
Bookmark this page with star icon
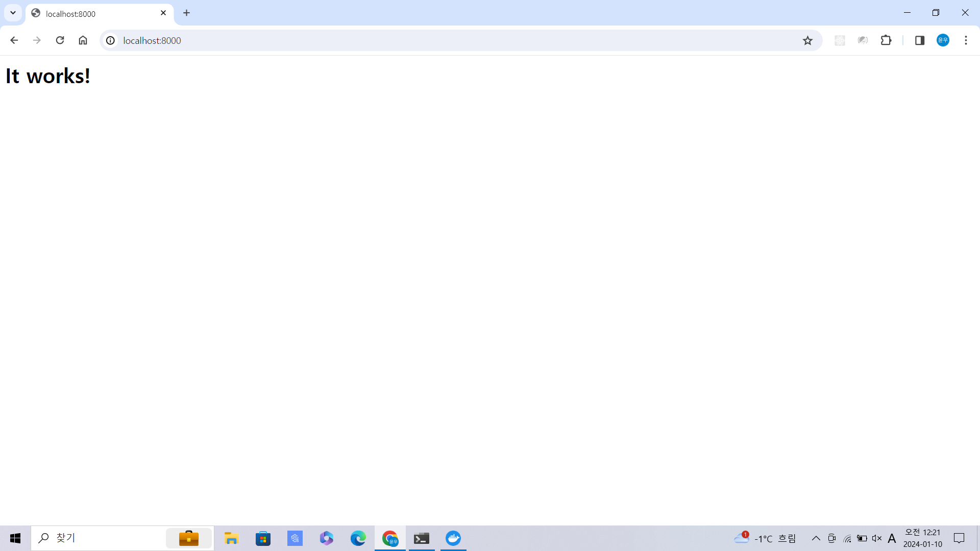pyautogui.click(x=807, y=40)
